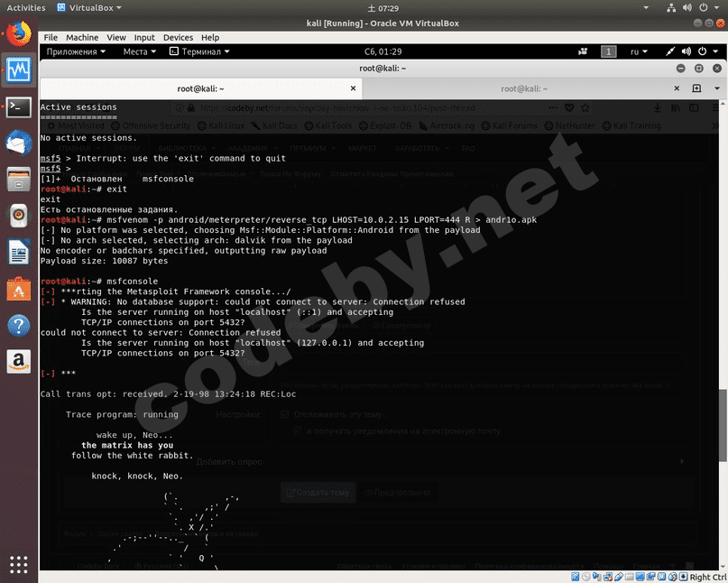Viewport: 728px width, 583px height.
Task: Click the VirtualBox USB devices indicator
Action: click(619, 577)
